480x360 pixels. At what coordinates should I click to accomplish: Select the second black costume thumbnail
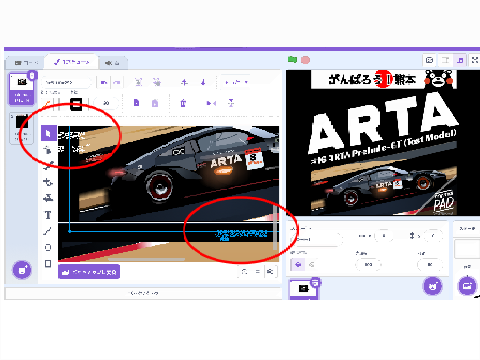point(21,128)
